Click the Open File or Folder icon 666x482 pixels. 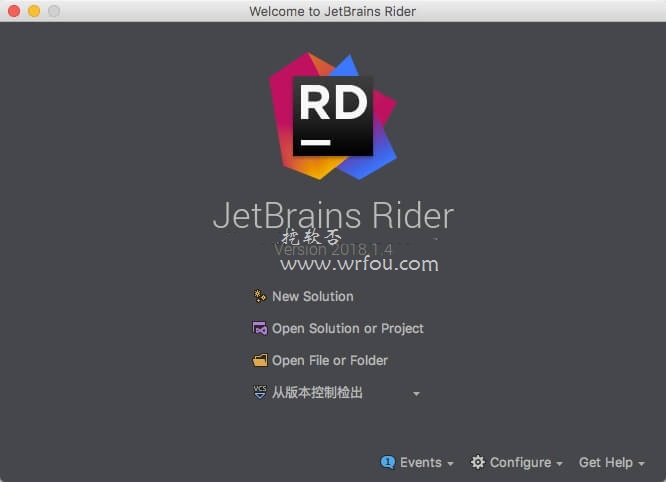tap(260, 360)
